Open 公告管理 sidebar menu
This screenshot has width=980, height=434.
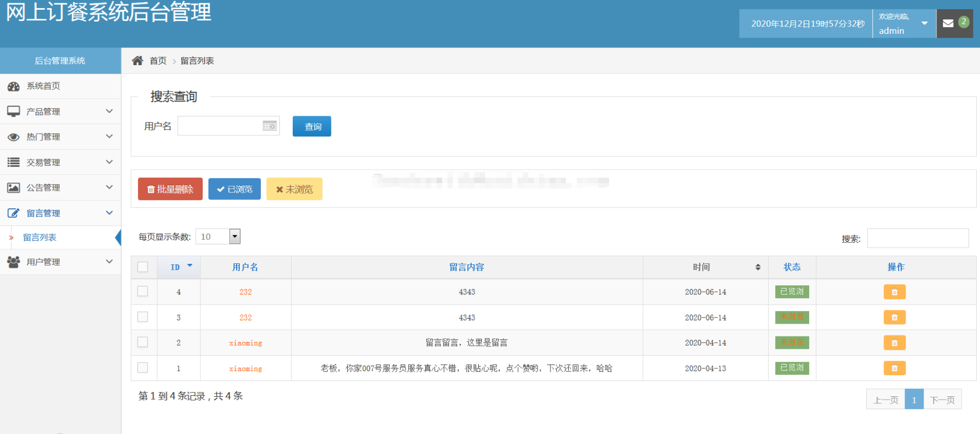60,187
